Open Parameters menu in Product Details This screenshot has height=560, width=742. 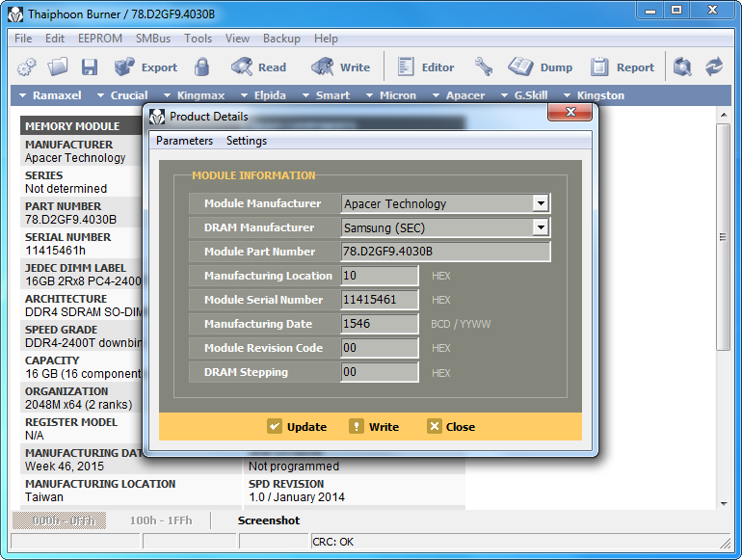pos(185,141)
